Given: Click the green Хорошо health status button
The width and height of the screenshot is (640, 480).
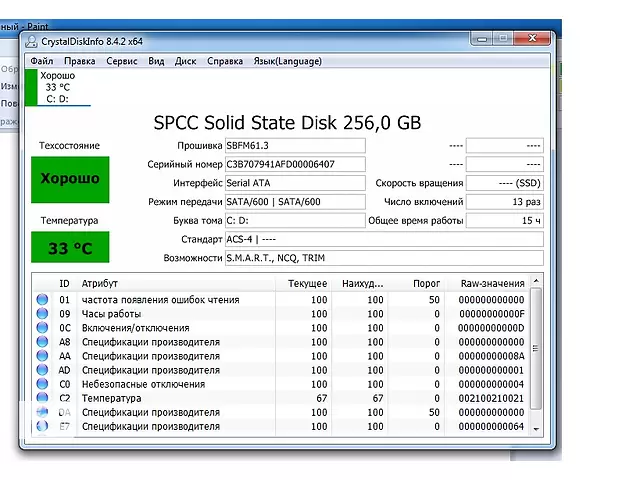Looking at the screenshot, I should tap(70, 178).
